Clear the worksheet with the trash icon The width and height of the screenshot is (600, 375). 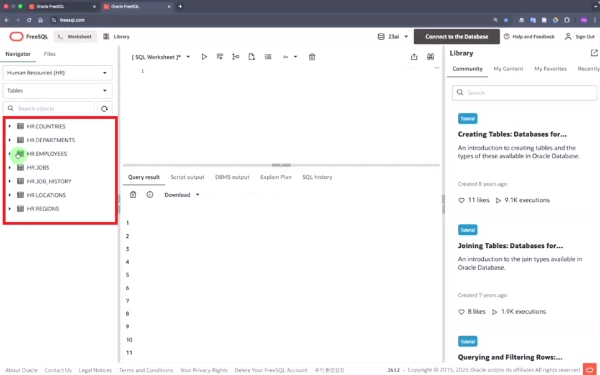(312, 57)
